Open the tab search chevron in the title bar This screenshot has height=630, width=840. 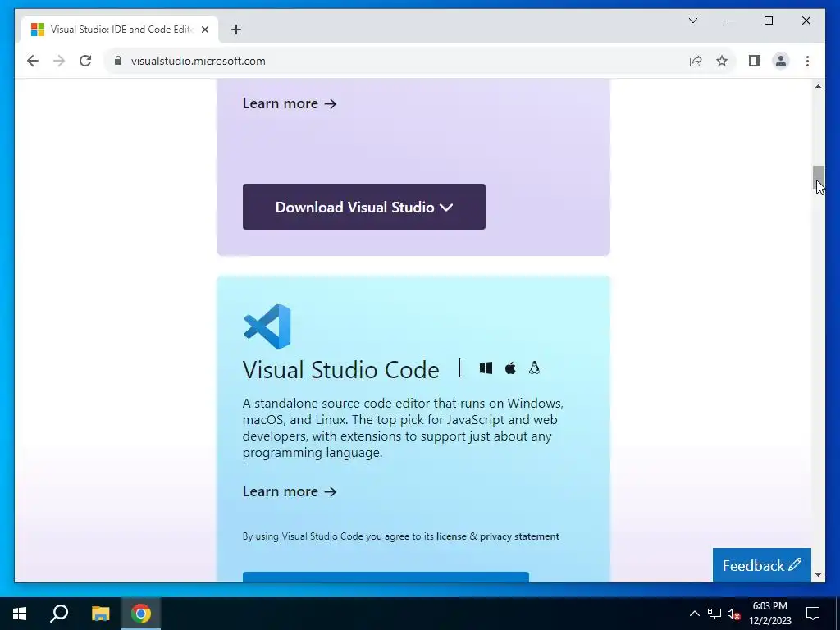click(692, 21)
